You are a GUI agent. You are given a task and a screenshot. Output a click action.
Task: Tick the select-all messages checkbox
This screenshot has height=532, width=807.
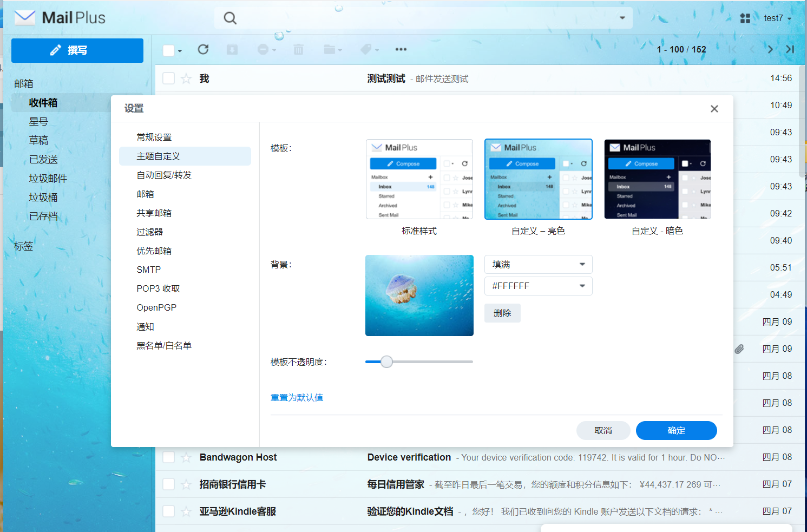click(169, 50)
